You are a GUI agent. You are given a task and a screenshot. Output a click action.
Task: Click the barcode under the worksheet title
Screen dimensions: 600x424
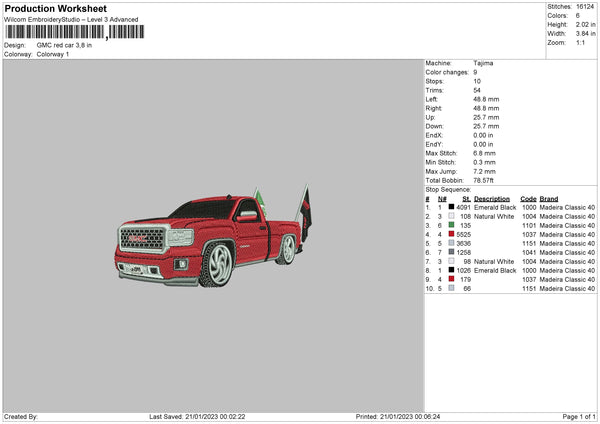pyautogui.click(x=75, y=32)
